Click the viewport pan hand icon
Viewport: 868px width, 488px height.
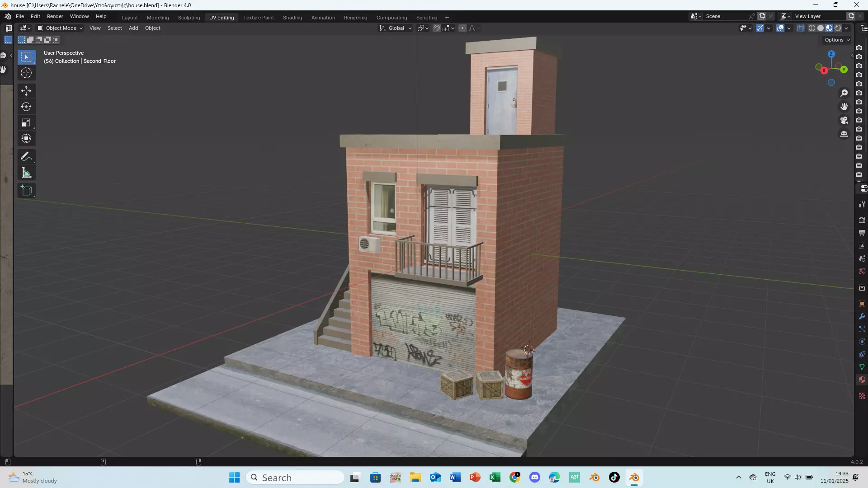[x=844, y=107]
